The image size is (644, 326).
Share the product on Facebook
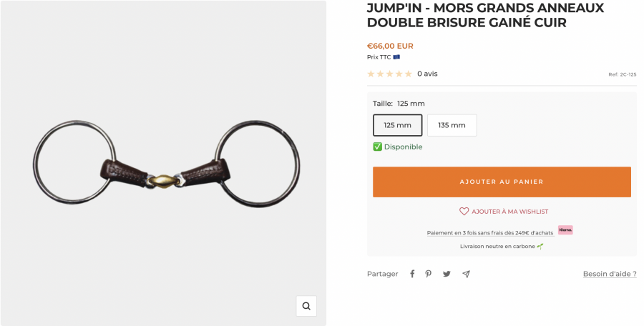(412, 274)
